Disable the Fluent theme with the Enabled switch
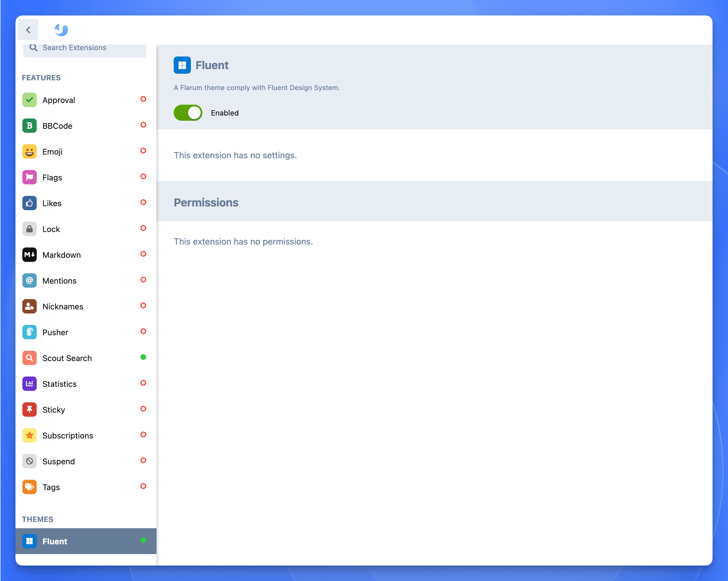 (188, 112)
